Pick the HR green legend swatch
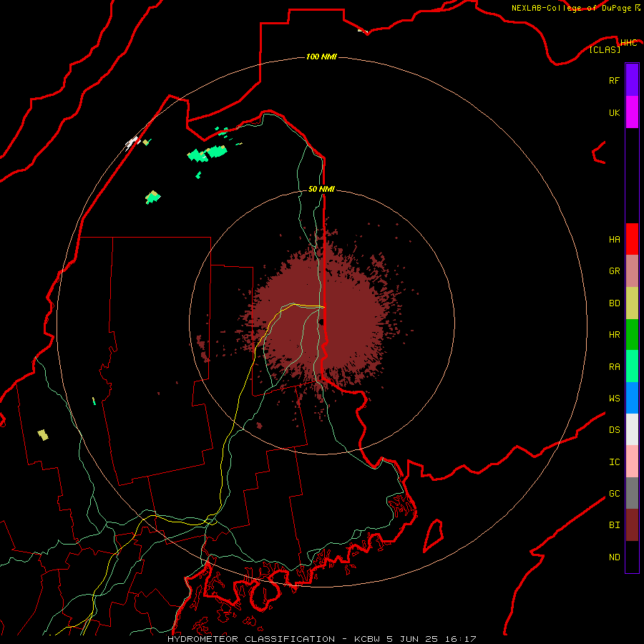644x644 pixels. coord(632,335)
